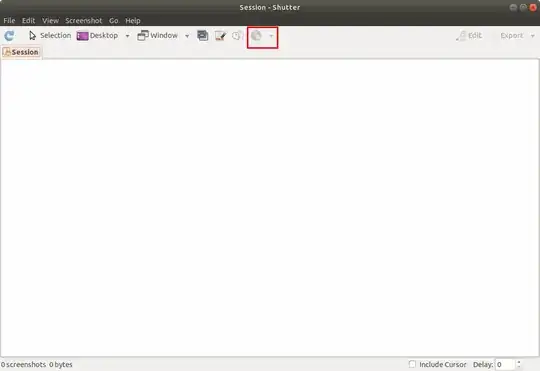The height and width of the screenshot is (371, 540).
Task: Open the Edit menu
Action: pyautogui.click(x=28, y=21)
